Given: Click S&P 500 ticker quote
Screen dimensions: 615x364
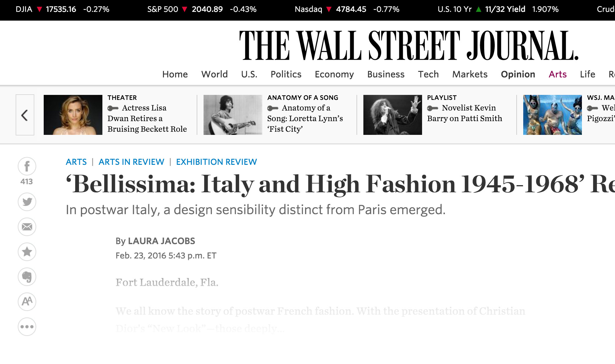Looking at the screenshot, I should [202, 9].
